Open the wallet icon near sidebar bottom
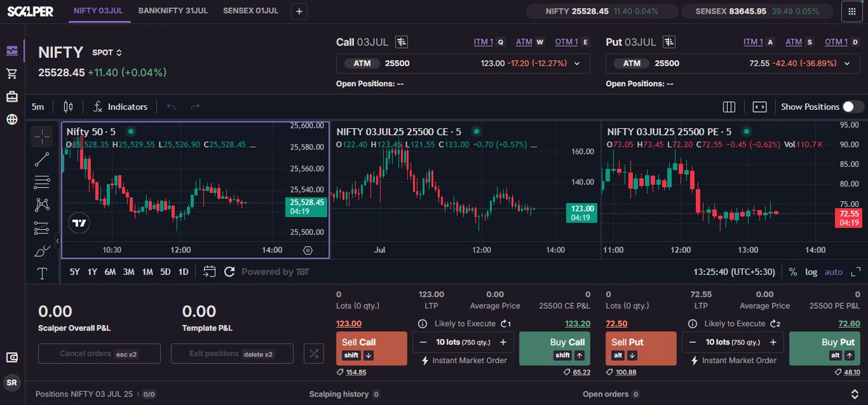The image size is (868, 405). coord(12,357)
